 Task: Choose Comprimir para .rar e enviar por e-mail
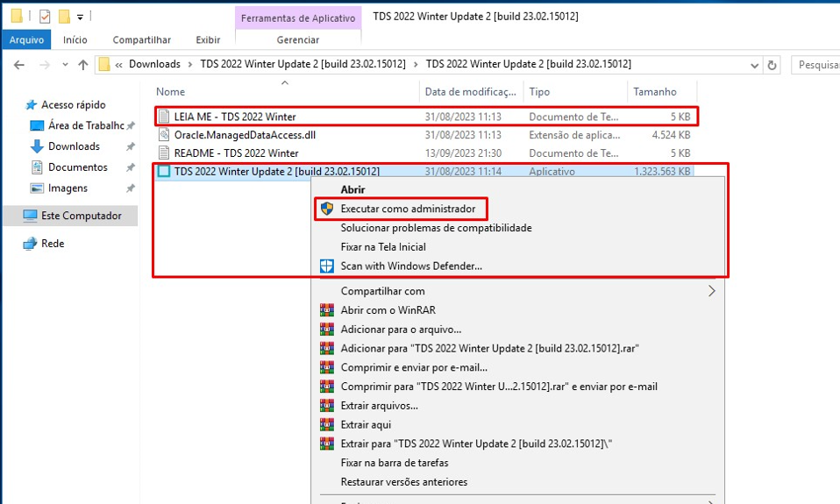tap(499, 387)
